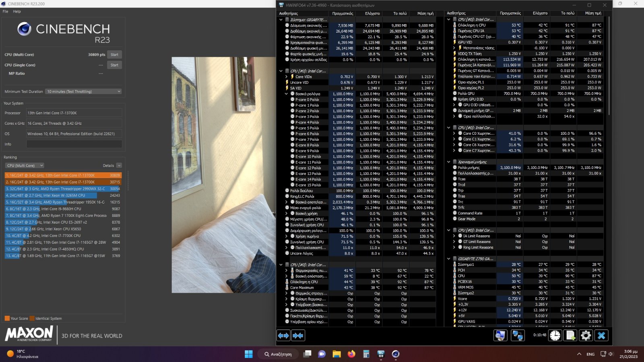Click the Info text field in Cinebench
The height and width of the screenshot is (362, 644).
point(74,144)
